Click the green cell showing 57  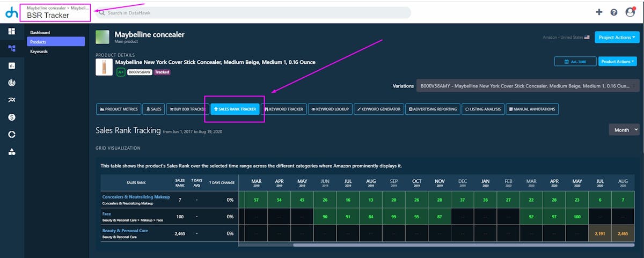pyautogui.click(x=256, y=200)
